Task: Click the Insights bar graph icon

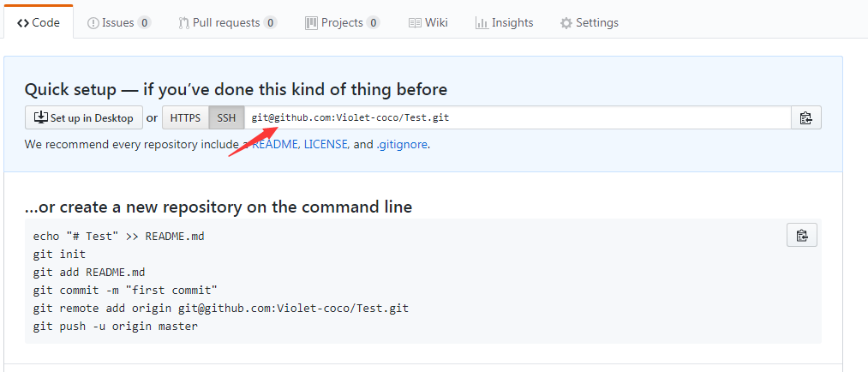Action: tap(482, 22)
